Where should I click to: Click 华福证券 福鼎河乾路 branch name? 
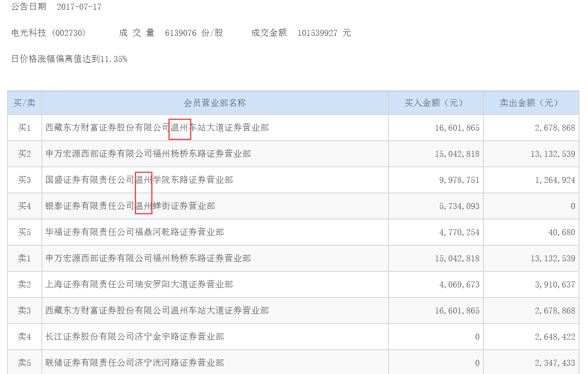134,232
